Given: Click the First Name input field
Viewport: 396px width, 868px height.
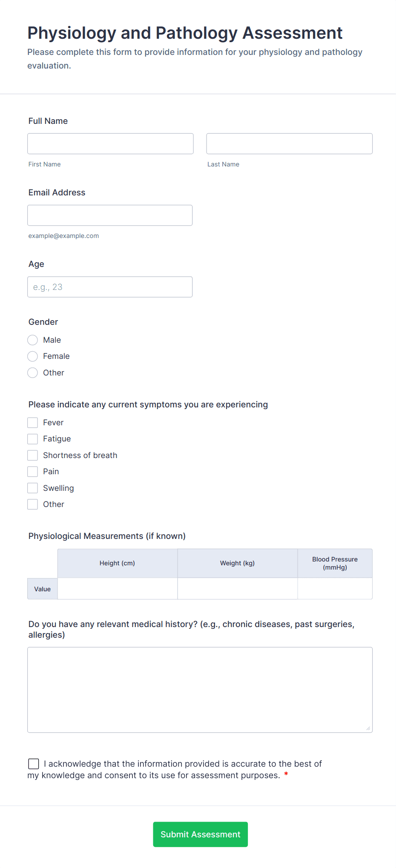Looking at the screenshot, I should 110,144.
